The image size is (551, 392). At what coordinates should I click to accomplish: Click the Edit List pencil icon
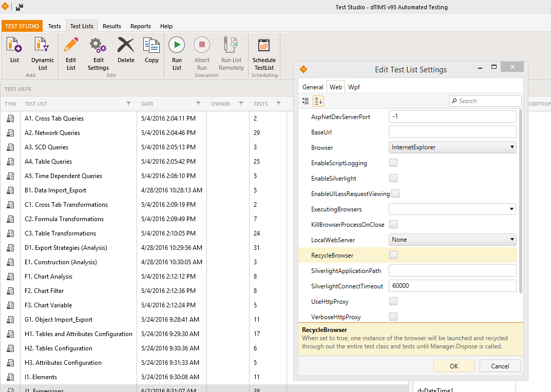coord(71,46)
